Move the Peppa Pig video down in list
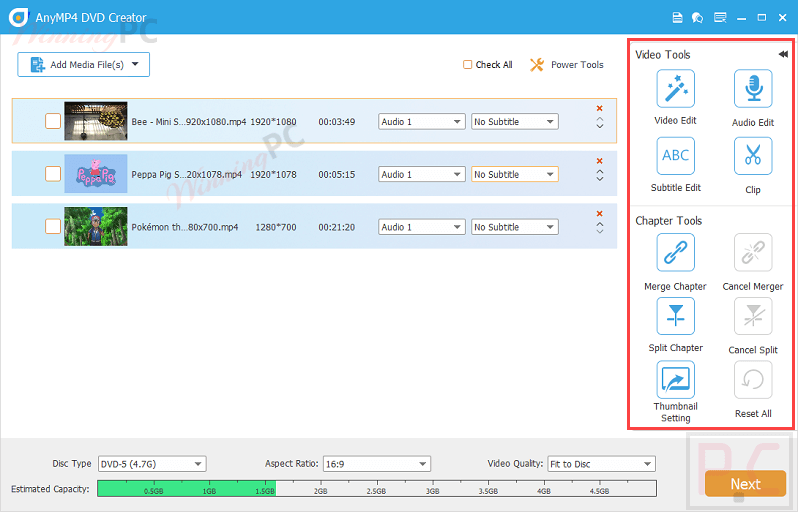 coord(600,179)
